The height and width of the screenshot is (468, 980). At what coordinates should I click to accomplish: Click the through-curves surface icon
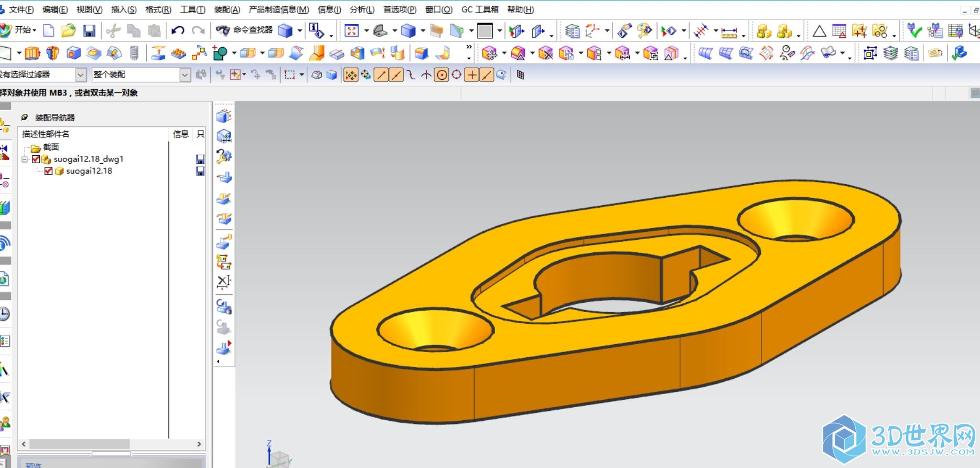point(705,53)
